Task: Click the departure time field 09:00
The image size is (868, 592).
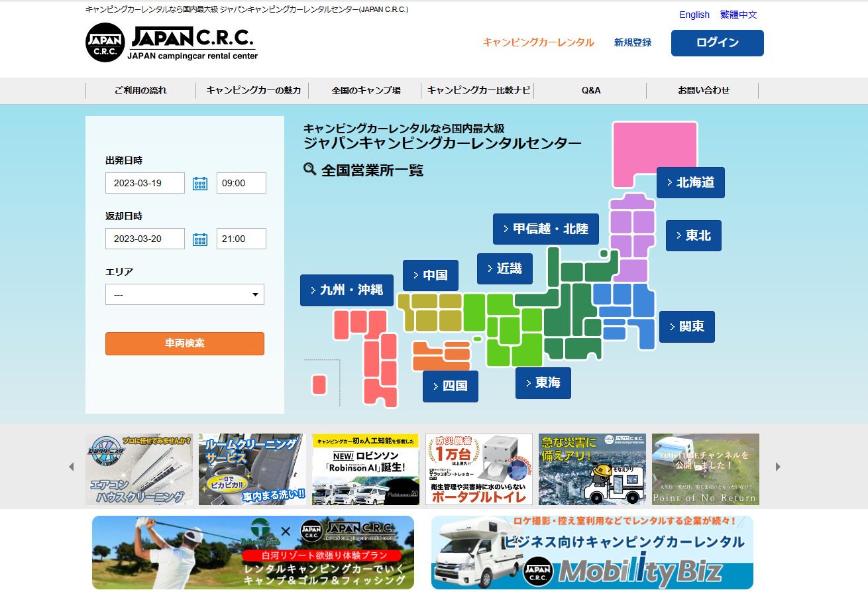Action: (241, 183)
